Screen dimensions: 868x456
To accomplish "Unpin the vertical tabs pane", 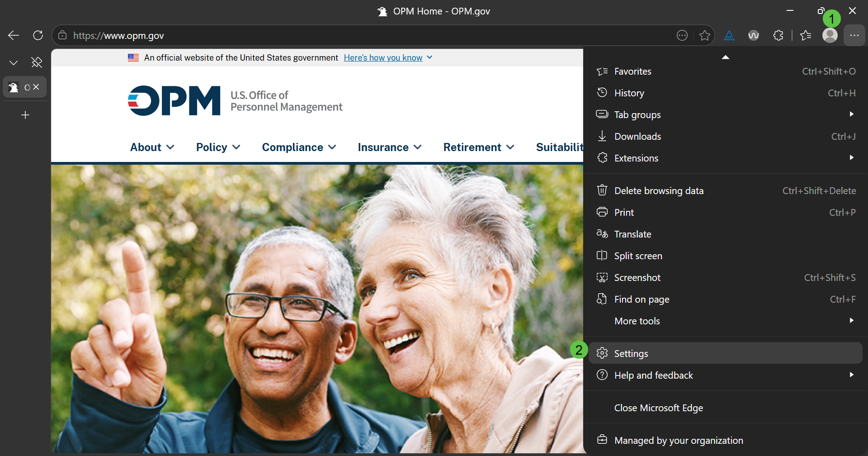I will (37, 62).
